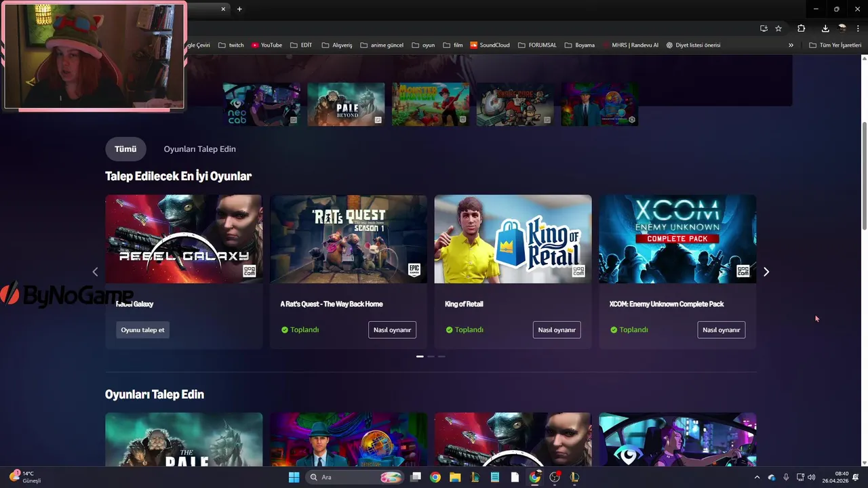Open the Chrome profile avatar
Image resolution: width=868 pixels, height=488 pixels.
coord(842,28)
